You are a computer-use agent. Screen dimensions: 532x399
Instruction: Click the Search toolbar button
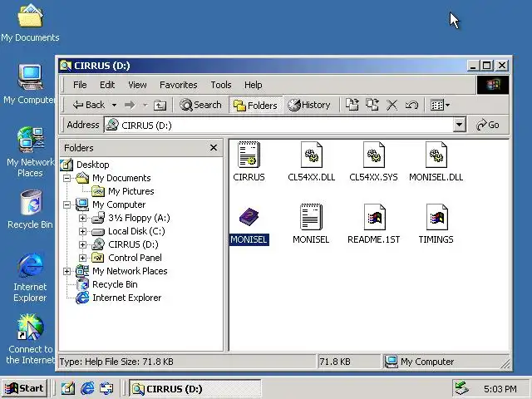tap(200, 106)
